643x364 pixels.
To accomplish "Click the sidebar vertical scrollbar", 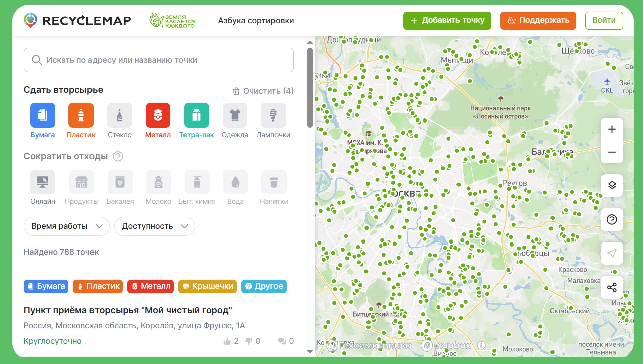I will pos(310,88).
